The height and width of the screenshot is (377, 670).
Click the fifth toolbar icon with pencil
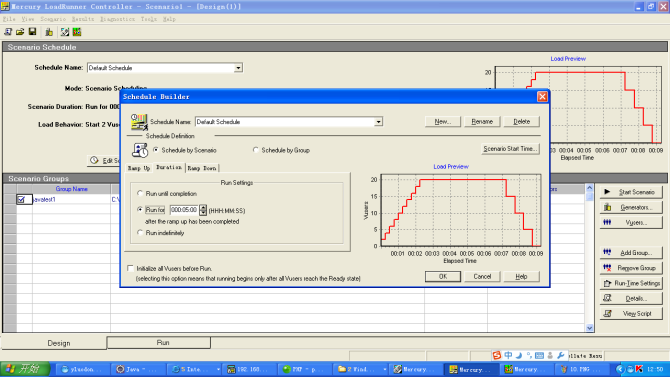point(65,32)
